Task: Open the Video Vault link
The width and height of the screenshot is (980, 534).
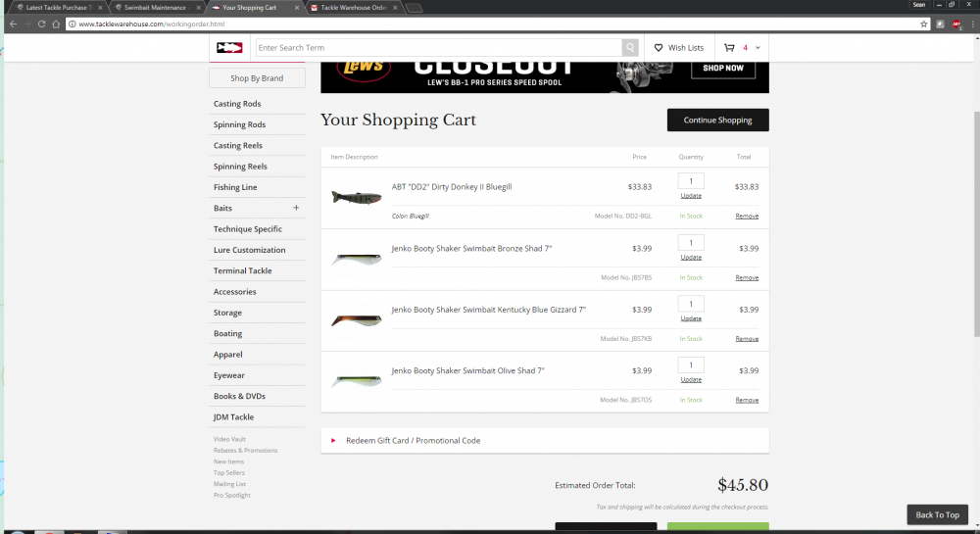Action: 230,439
